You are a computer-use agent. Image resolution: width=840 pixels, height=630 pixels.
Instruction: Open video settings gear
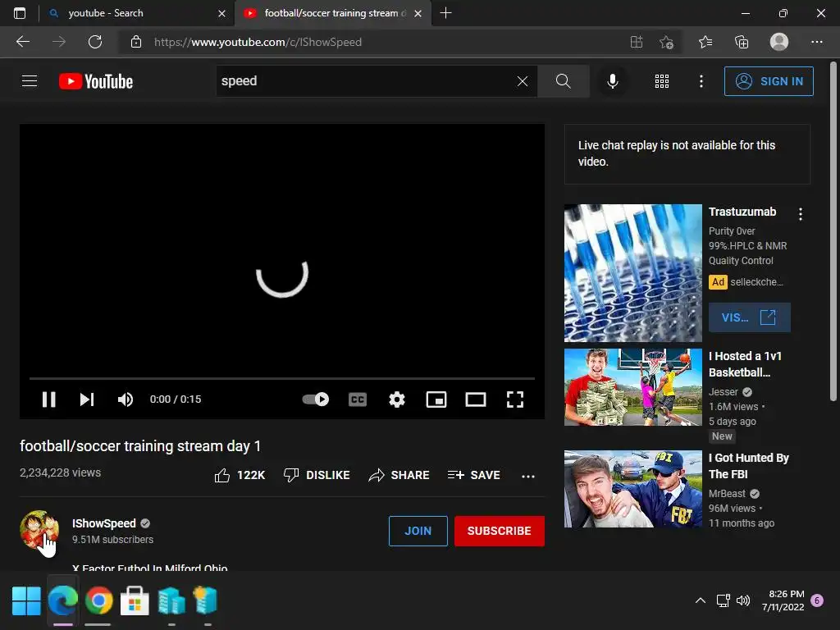397,399
